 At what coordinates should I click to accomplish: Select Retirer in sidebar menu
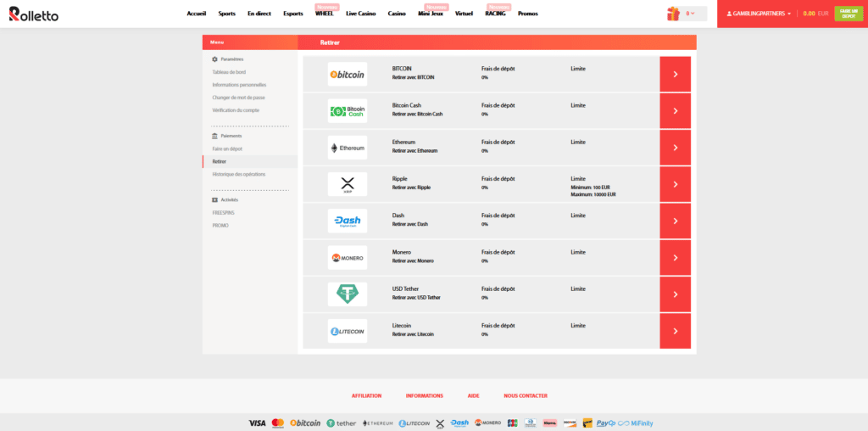tap(250, 162)
